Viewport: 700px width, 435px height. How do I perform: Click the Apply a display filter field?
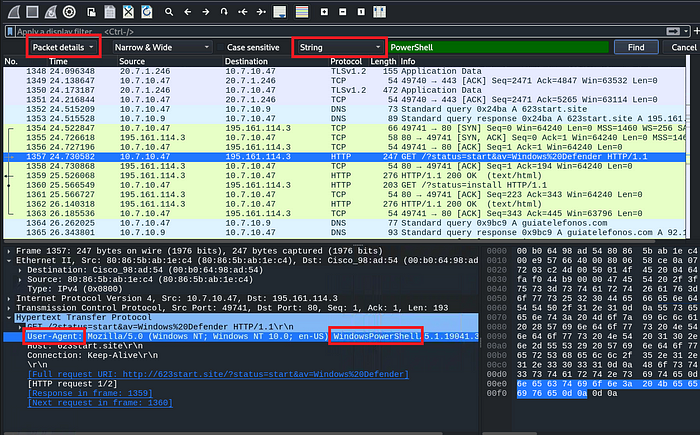[x=339, y=31]
